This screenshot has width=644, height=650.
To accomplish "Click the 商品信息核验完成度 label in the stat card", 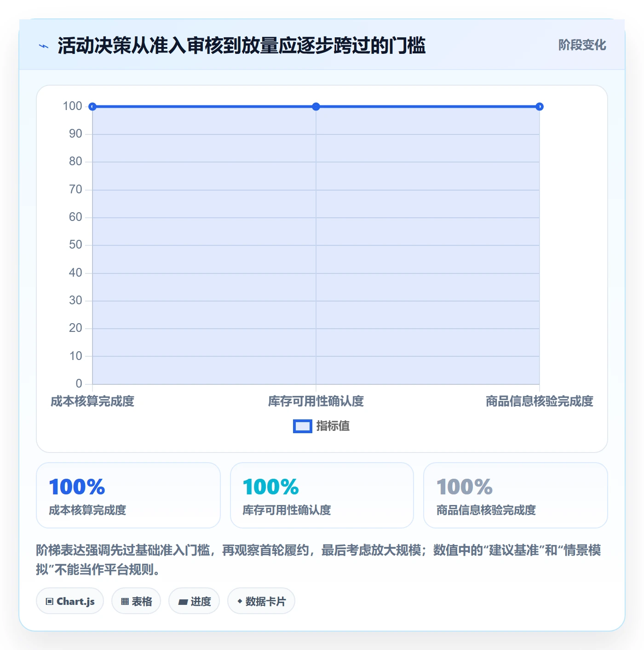I will [486, 510].
